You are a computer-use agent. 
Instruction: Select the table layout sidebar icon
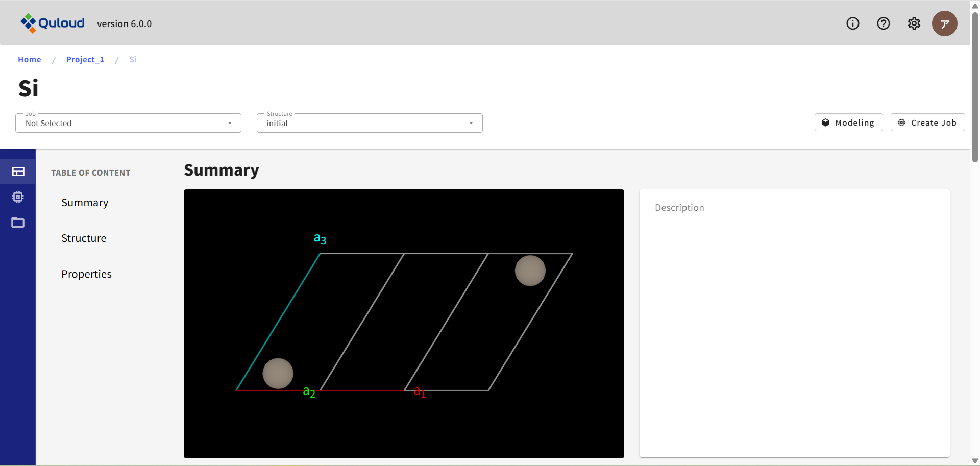[x=18, y=171]
